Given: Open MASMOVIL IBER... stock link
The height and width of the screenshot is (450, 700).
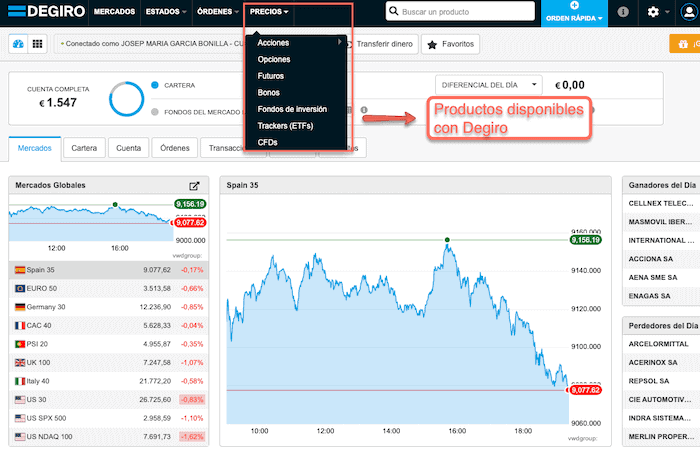Looking at the screenshot, I should click(660, 222).
